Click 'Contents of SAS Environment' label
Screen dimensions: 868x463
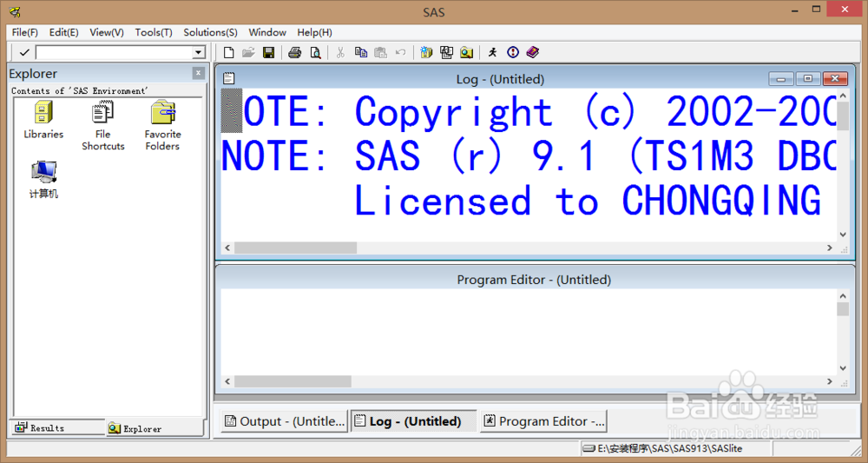coord(80,91)
